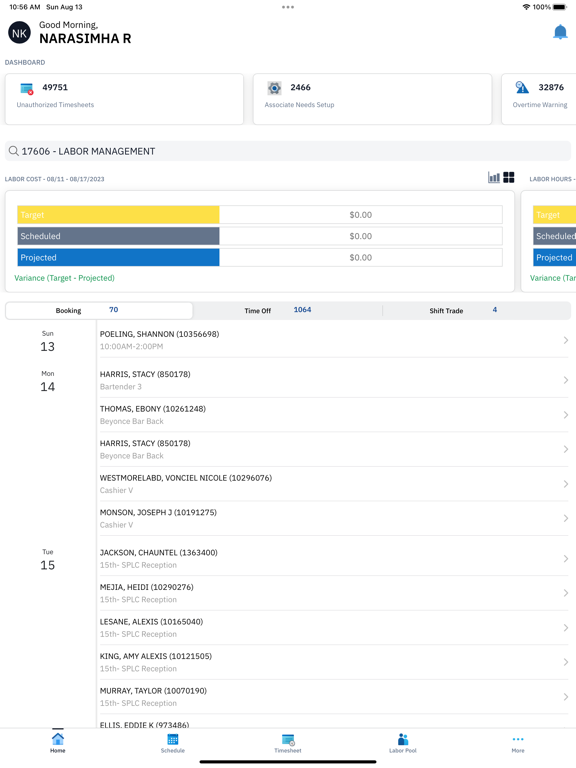Click the Time Off count 1064
The height and width of the screenshot is (768, 576).
click(302, 310)
